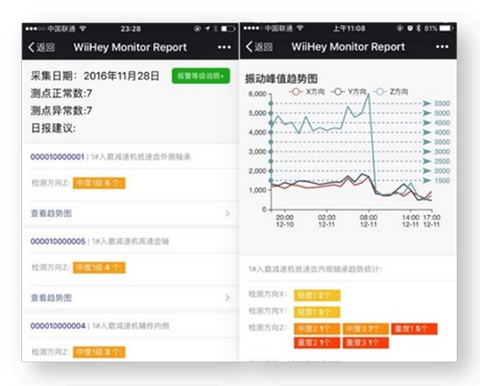
Task: Tap the 5500 threshold arrow marker on the chart
Action: (427, 103)
